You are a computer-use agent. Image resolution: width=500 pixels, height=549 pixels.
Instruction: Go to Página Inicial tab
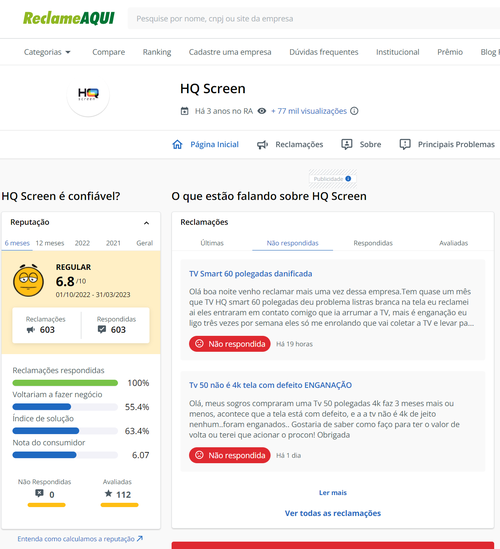point(206,144)
